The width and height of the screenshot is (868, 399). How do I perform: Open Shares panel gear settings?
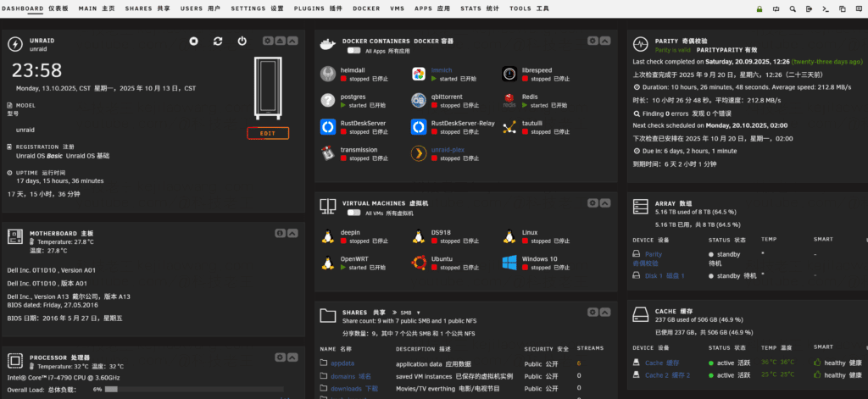click(x=593, y=313)
